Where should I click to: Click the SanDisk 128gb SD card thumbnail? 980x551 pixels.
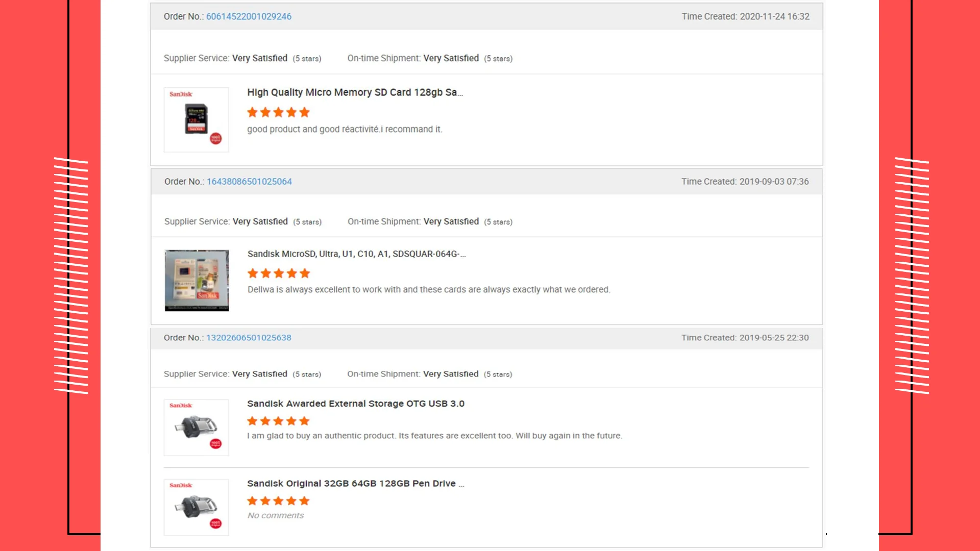(196, 119)
